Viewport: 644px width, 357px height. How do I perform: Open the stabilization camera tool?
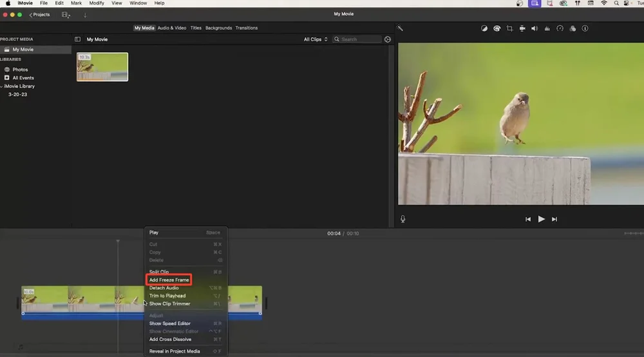[522, 28]
